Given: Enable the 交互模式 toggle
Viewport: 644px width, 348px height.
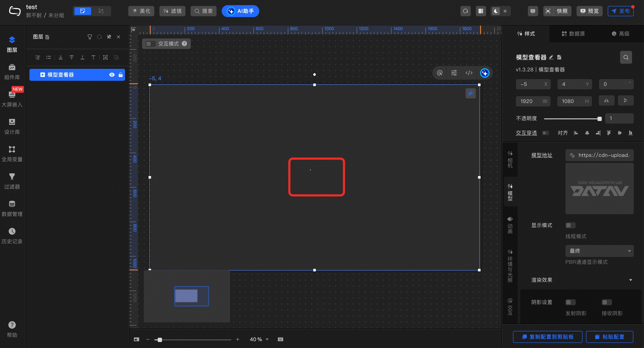Looking at the screenshot, I should (150, 44).
